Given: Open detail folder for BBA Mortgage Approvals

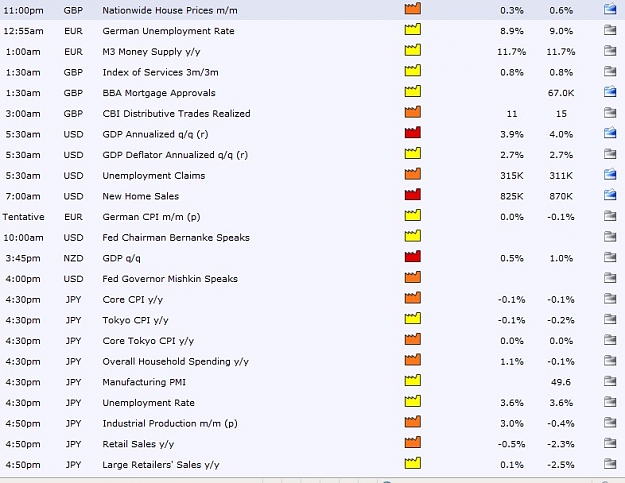Looking at the screenshot, I should (610, 92).
